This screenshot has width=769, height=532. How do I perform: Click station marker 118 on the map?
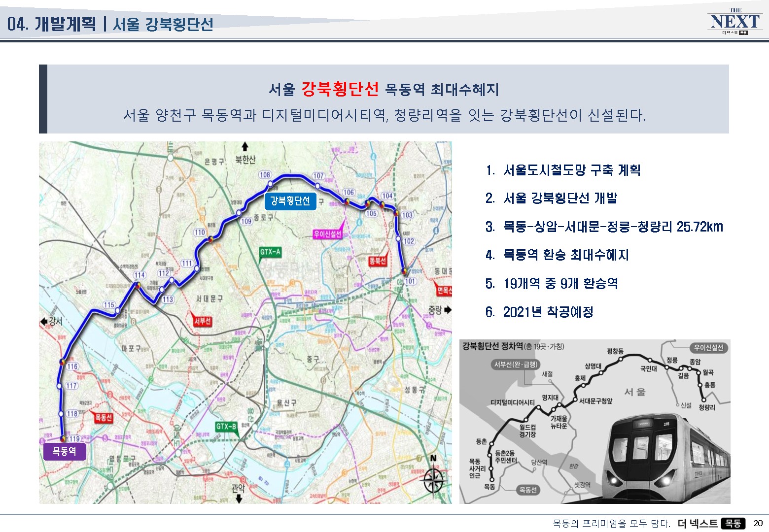pyautogui.click(x=72, y=413)
